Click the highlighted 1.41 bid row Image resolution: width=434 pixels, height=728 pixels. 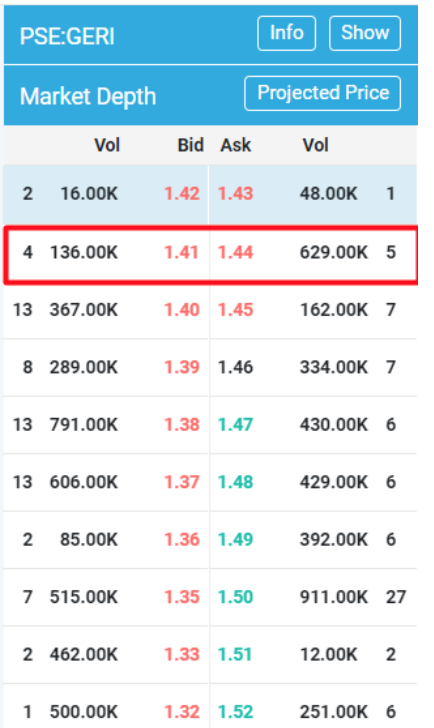pyautogui.click(x=211, y=254)
